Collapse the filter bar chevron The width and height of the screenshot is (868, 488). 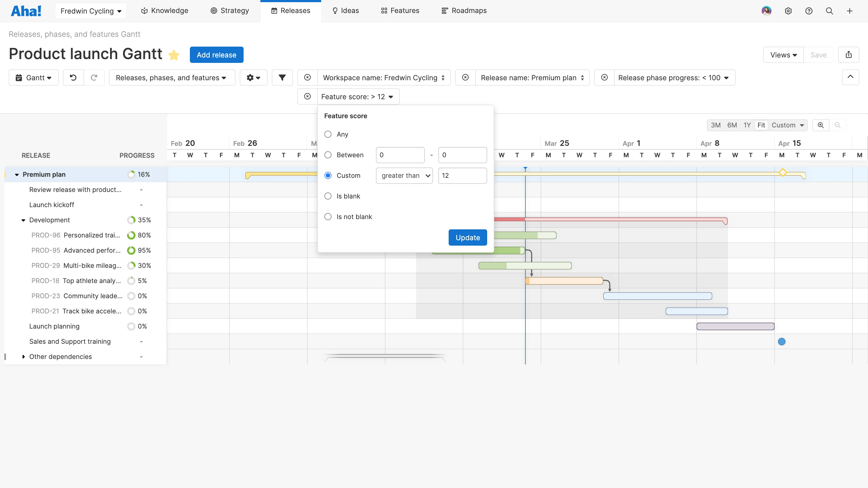tap(850, 77)
